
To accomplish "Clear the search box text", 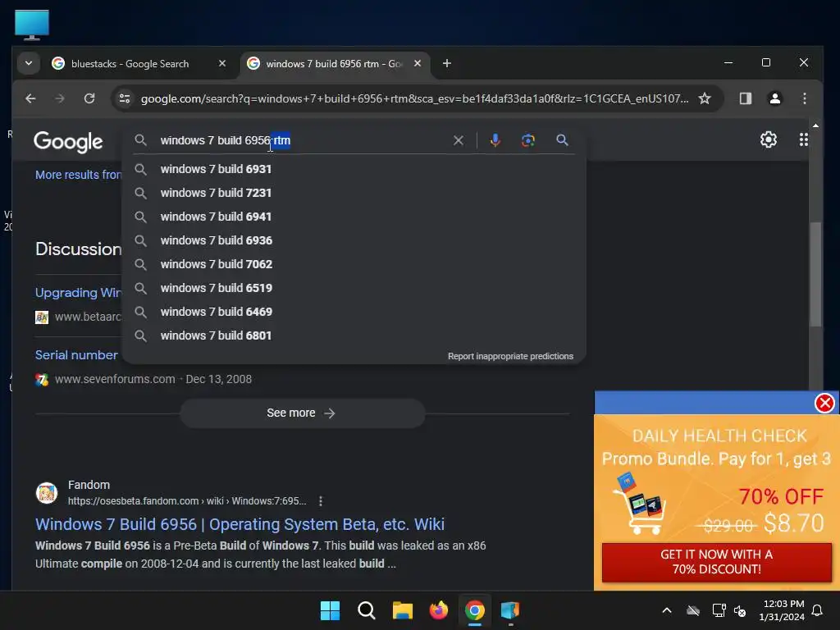I will [x=459, y=140].
